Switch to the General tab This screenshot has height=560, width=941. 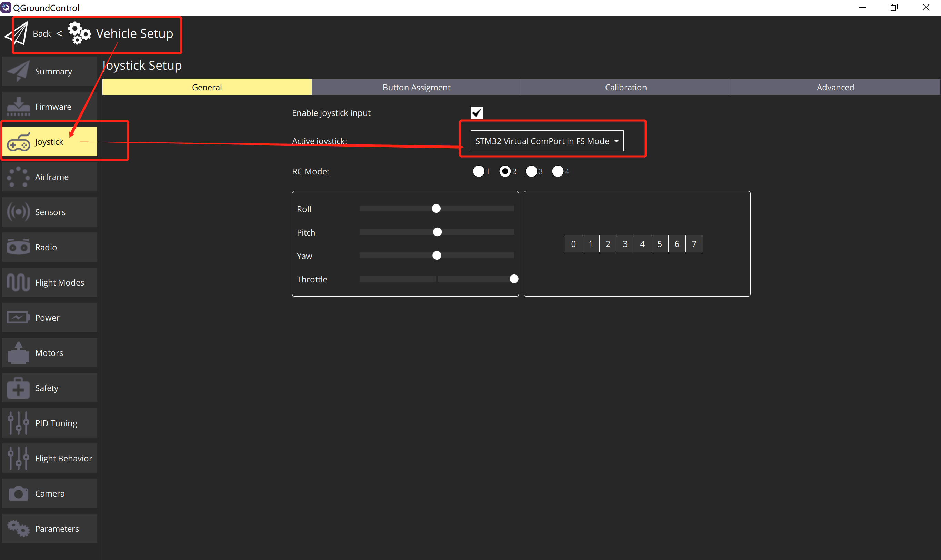[x=207, y=87]
